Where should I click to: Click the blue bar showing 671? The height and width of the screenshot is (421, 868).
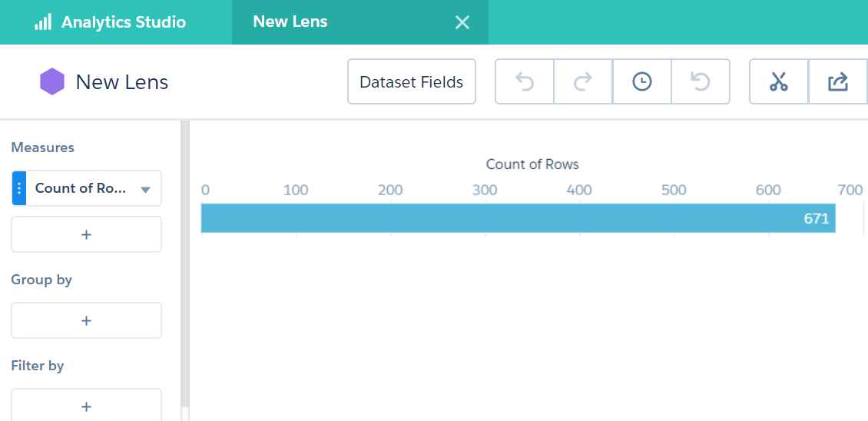click(x=518, y=218)
